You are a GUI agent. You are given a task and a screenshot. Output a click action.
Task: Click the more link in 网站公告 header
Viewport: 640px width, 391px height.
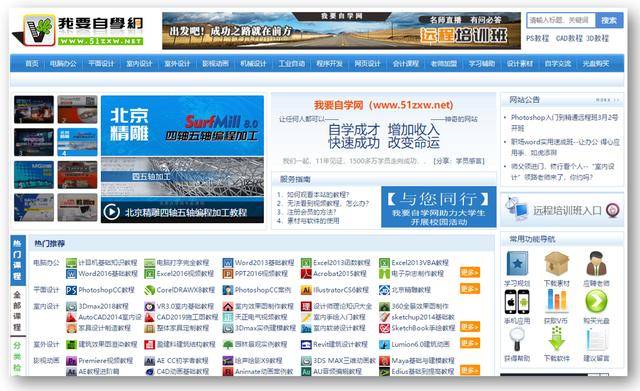pyautogui.click(x=607, y=100)
